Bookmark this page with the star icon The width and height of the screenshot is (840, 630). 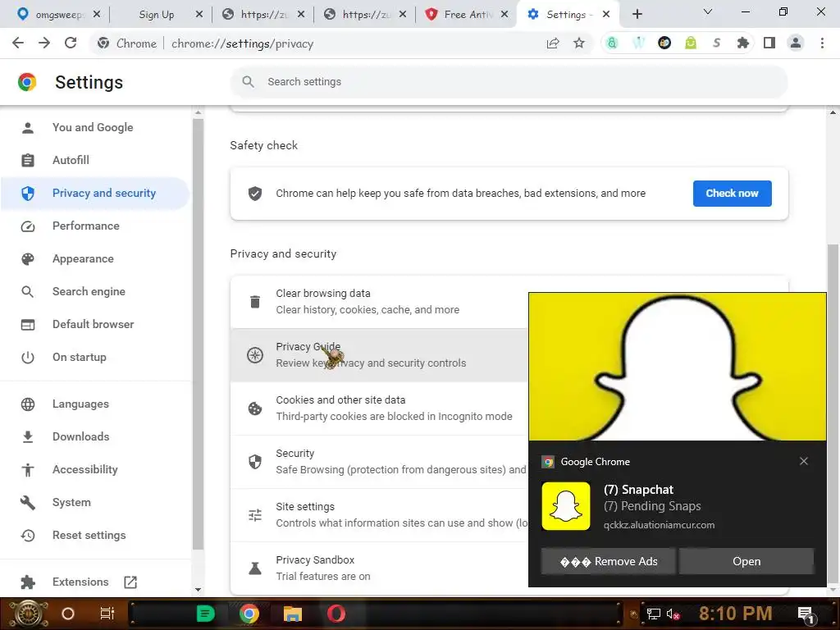pyautogui.click(x=579, y=43)
